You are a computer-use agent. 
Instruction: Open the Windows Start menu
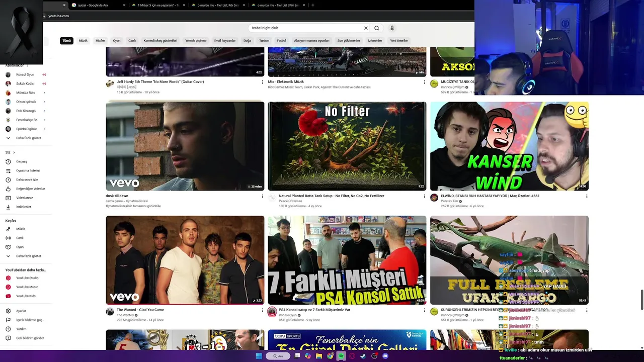(259, 356)
